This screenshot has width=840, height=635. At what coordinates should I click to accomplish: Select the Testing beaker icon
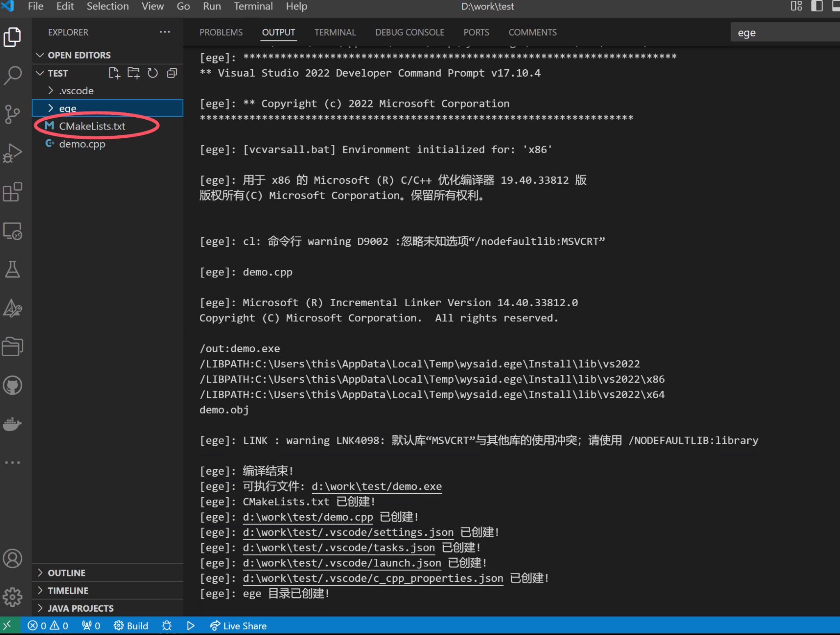(x=13, y=269)
